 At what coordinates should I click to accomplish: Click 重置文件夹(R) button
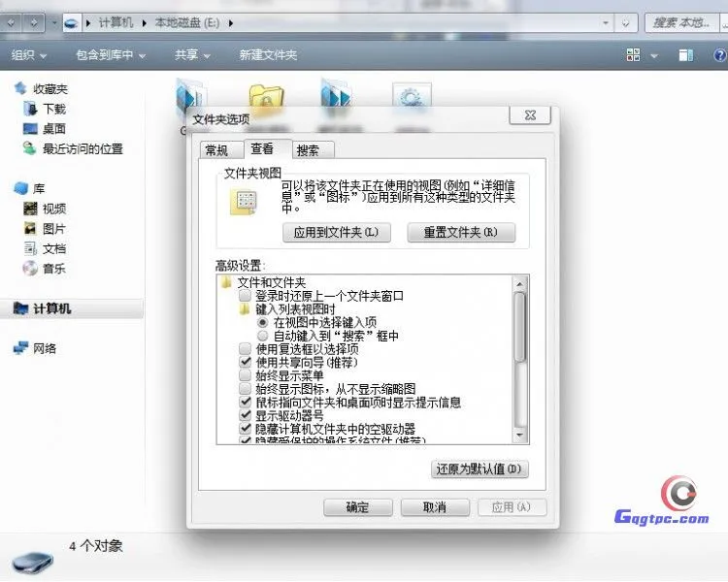(461, 232)
